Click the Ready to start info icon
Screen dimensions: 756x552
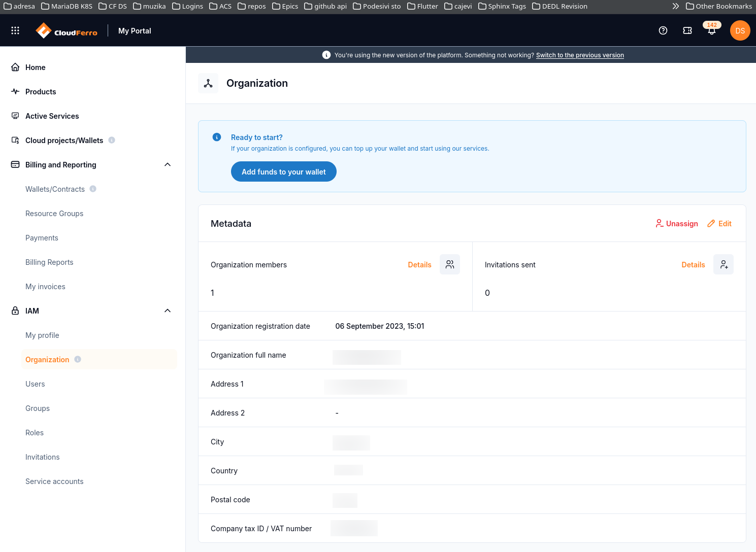pyautogui.click(x=217, y=137)
